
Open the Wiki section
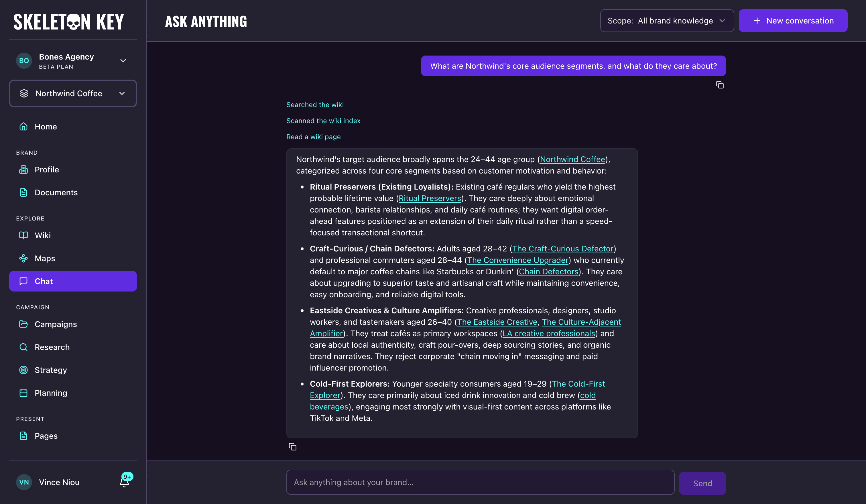coord(73,235)
